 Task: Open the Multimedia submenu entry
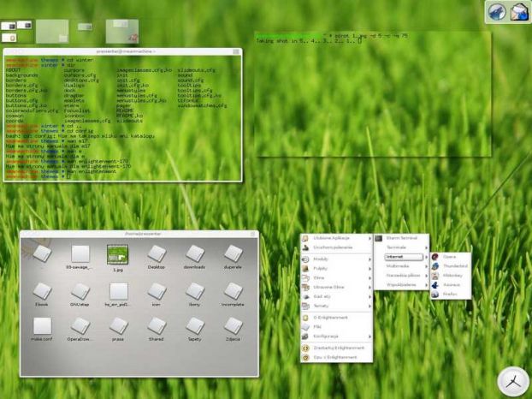tap(401, 266)
